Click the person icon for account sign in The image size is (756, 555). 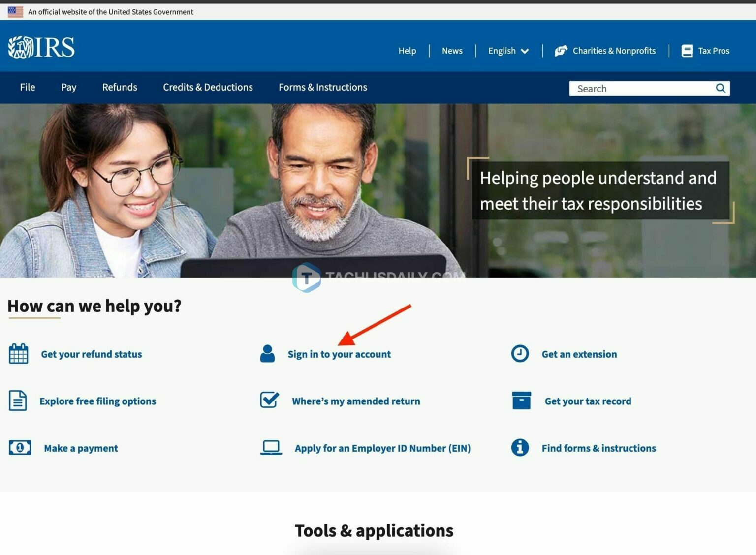click(x=267, y=353)
